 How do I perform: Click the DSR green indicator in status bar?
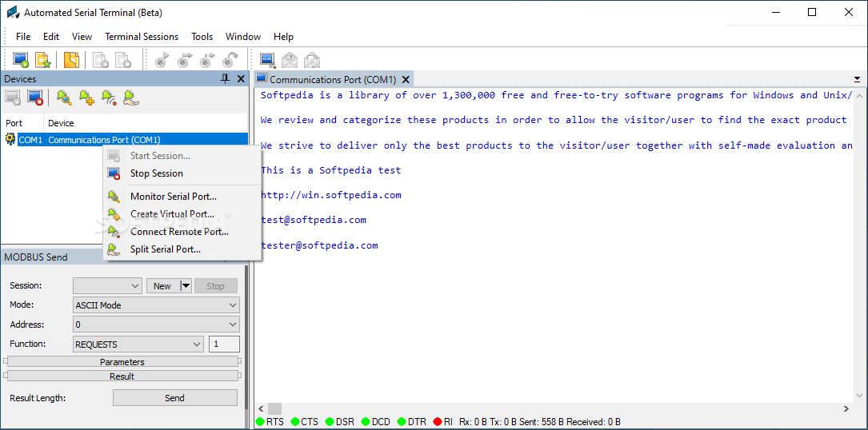[x=330, y=422]
